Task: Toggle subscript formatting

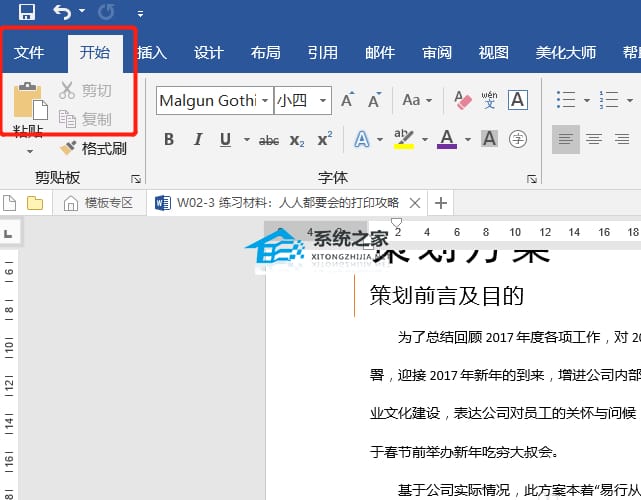Action: (296, 140)
